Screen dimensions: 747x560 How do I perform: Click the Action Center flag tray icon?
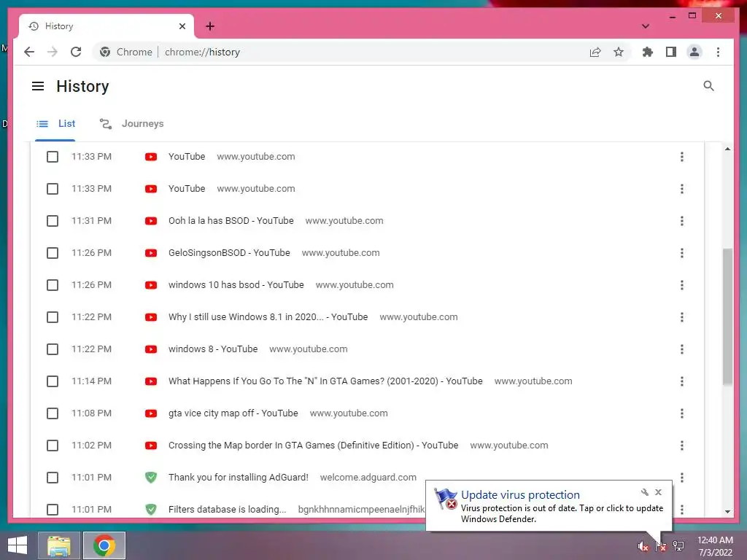661,547
